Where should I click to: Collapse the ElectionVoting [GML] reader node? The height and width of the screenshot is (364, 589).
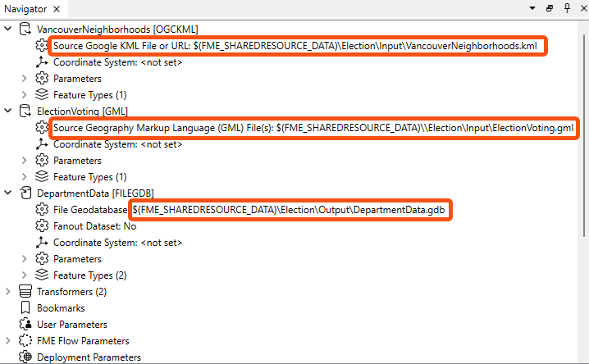(x=8, y=111)
